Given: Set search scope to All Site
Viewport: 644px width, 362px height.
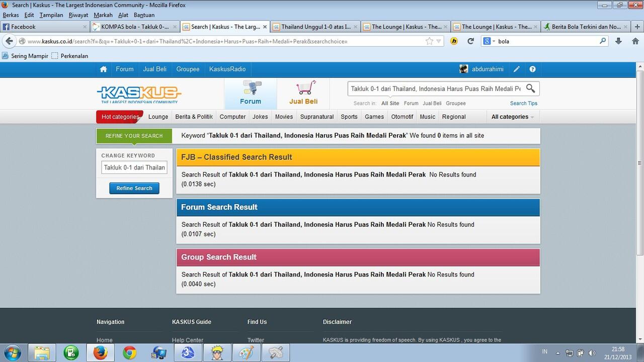Looking at the screenshot, I should [x=390, y=103].
